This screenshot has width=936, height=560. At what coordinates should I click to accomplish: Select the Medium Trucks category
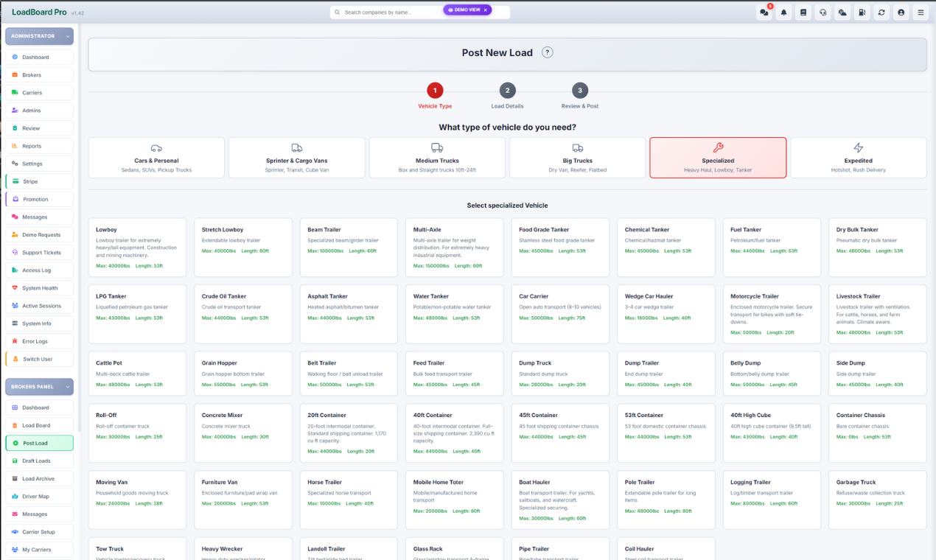pos(437,158)
